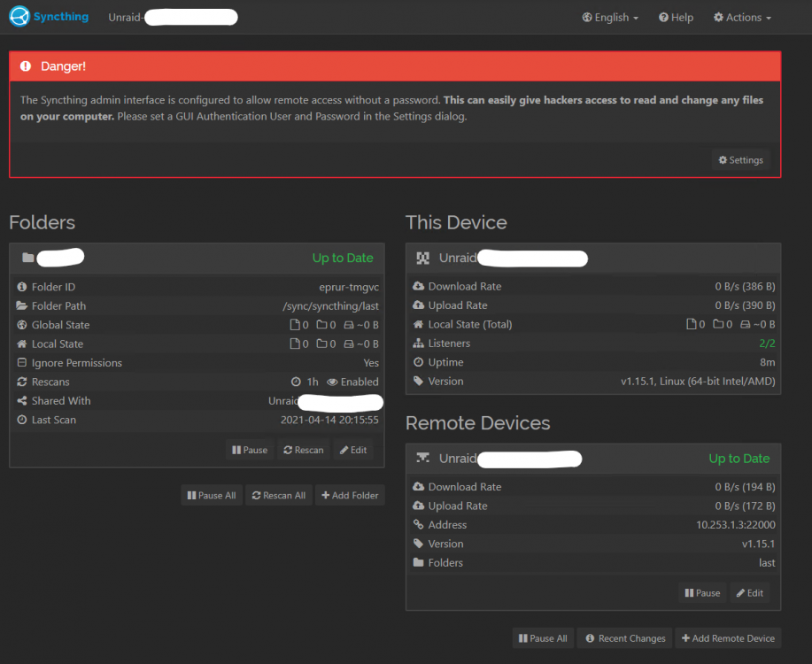
Task: Click Add Folder button
Action: 350,495
